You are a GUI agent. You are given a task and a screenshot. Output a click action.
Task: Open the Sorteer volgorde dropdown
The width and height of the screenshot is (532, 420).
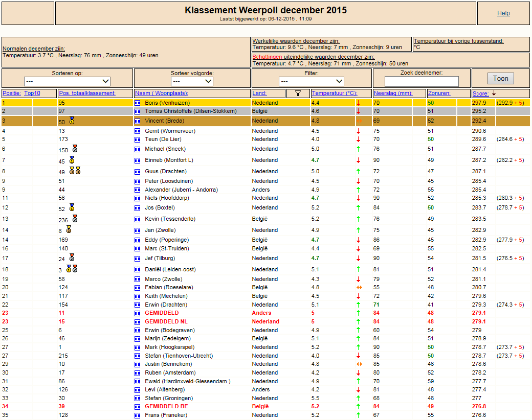point(192,81)
